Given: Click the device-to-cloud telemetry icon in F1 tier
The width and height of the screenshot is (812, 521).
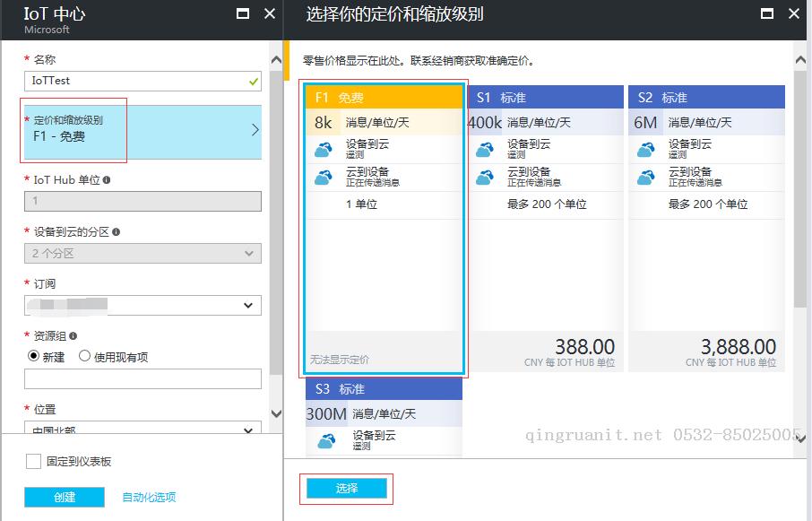Looking at the screenshot, I should [322, 147].
